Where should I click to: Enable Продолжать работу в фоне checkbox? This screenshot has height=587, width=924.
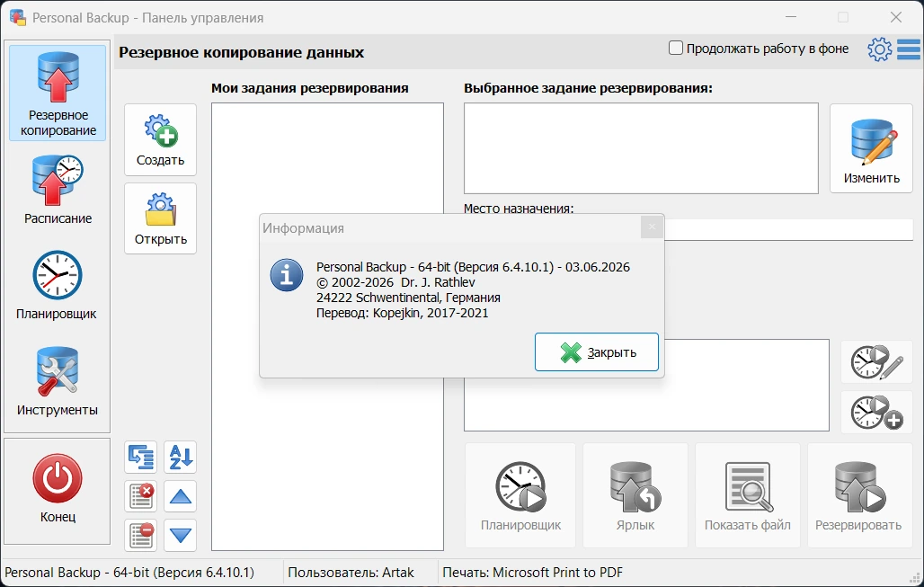(676, 48)
